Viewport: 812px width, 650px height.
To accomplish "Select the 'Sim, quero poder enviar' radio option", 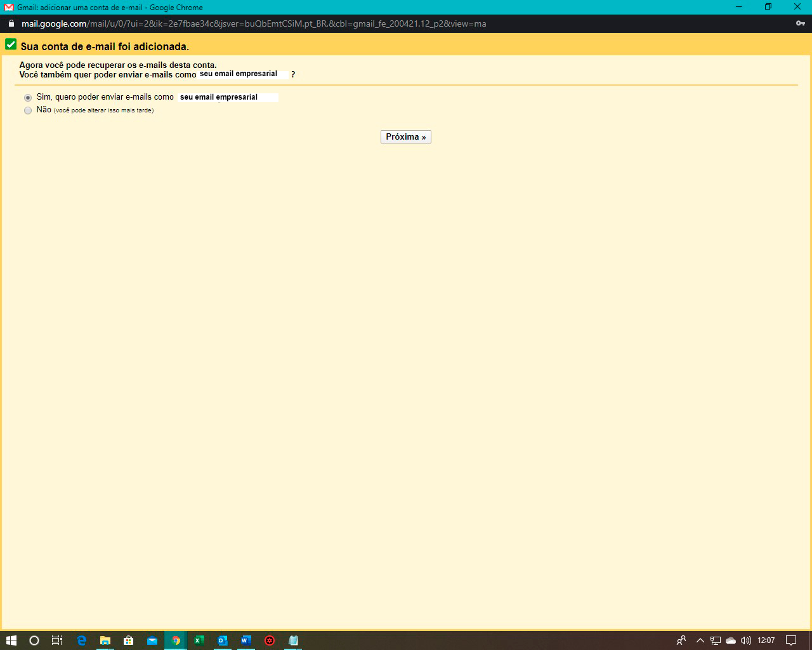I will (28, 98).
